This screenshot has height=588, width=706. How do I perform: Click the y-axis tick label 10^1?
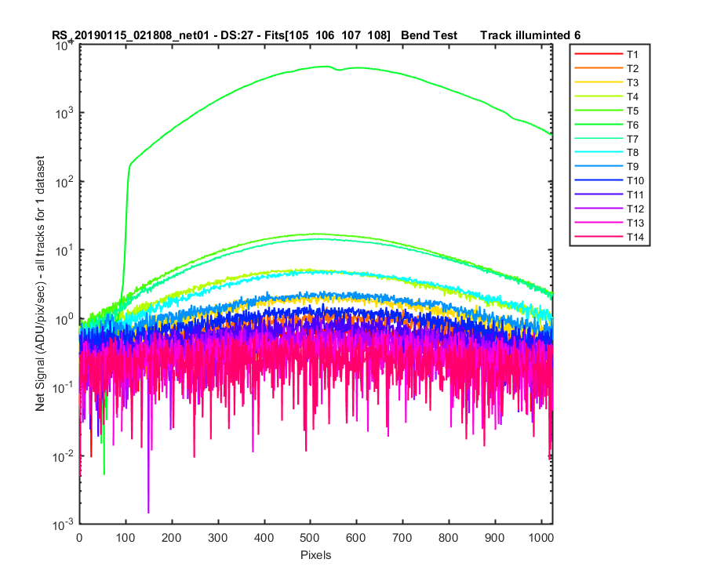(x=64, y=251)
